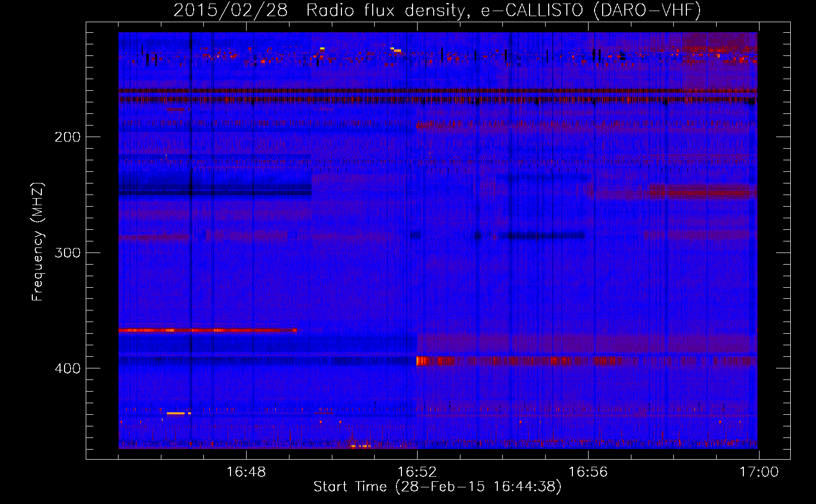Image resolution: width=816 pixels, height=504 pixels.
Task: Click the 'Start Time (28-Feb-15 16:44:38)' axis label
Action: [x=437, y=487]
